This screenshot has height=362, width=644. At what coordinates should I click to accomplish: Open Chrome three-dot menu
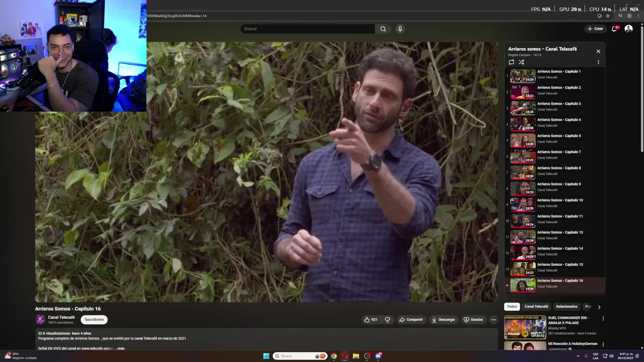638,16
